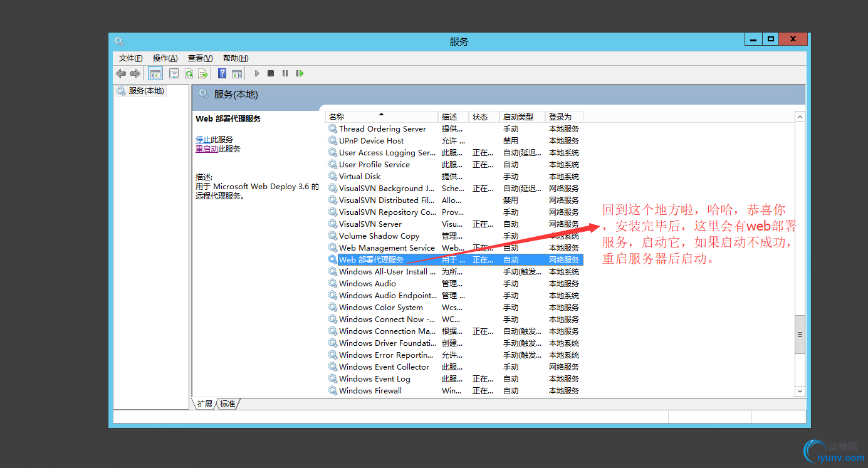The width and height of the screenshot is (868, 468).
Task: Sort by the 状态 column header
Action: (x=484, y=117)
